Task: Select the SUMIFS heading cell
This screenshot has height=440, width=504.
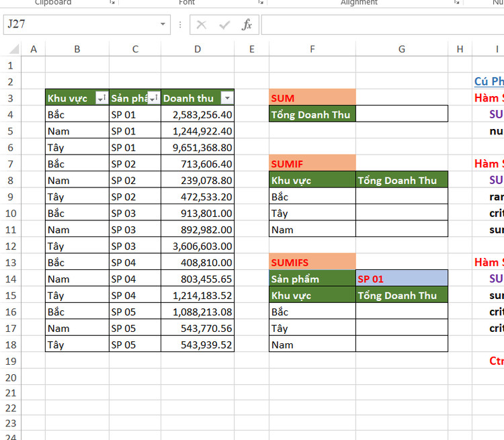Action: click(312, 262)
